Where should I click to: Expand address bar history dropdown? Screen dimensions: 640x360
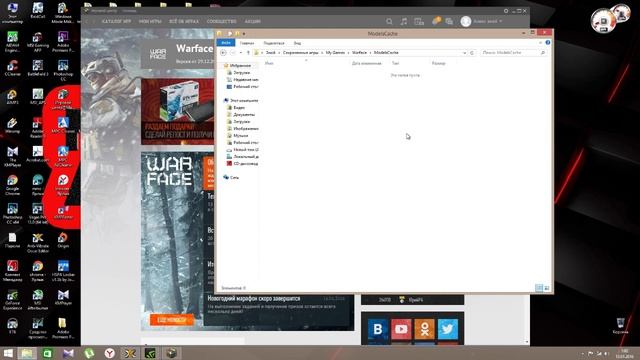tap(464, 53)
